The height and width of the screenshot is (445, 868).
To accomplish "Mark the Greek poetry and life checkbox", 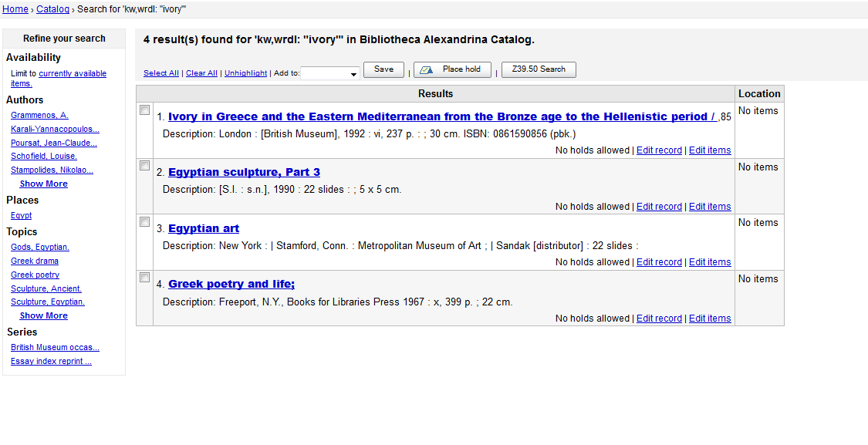I will pyautogui.click(x=144, y=278).
